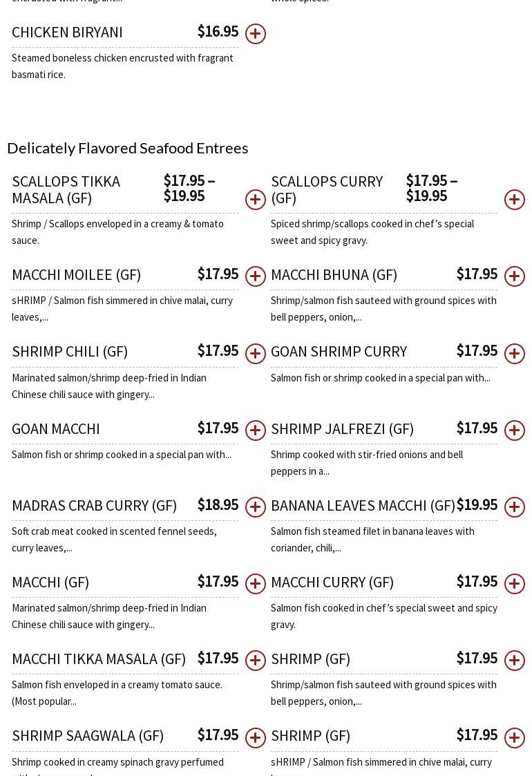Click Shrimp Jalfrezi (GF) title

(342, 429)
